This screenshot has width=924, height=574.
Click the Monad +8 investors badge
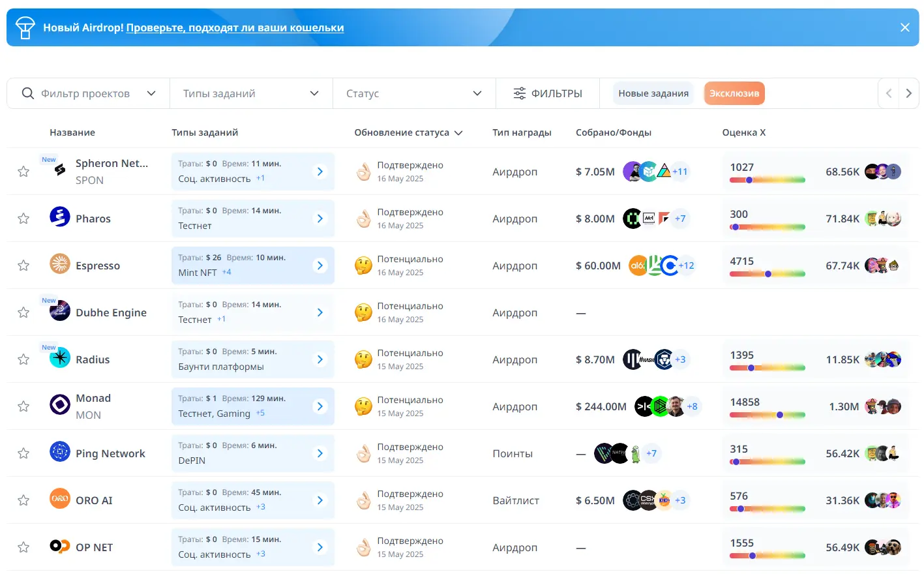click(692, 406)
